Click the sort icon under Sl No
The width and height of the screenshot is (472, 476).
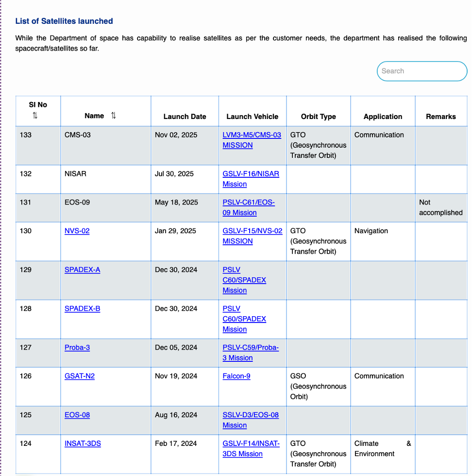tap(35, 116)
